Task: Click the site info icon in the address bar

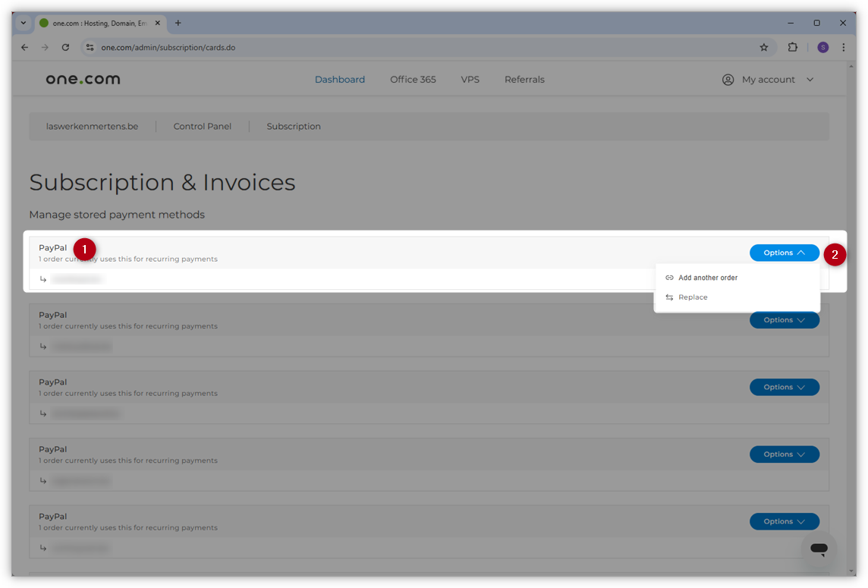Action: [90, 47]
